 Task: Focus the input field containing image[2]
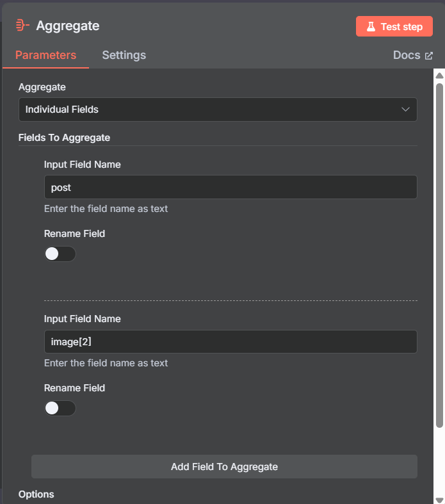(231, 342)
